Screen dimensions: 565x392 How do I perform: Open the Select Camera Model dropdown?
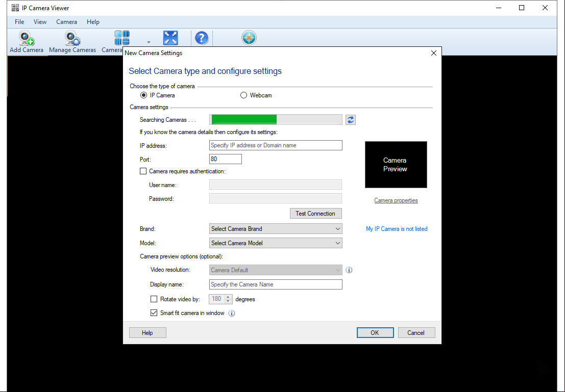pyautogui.click(x=276, y=243)
